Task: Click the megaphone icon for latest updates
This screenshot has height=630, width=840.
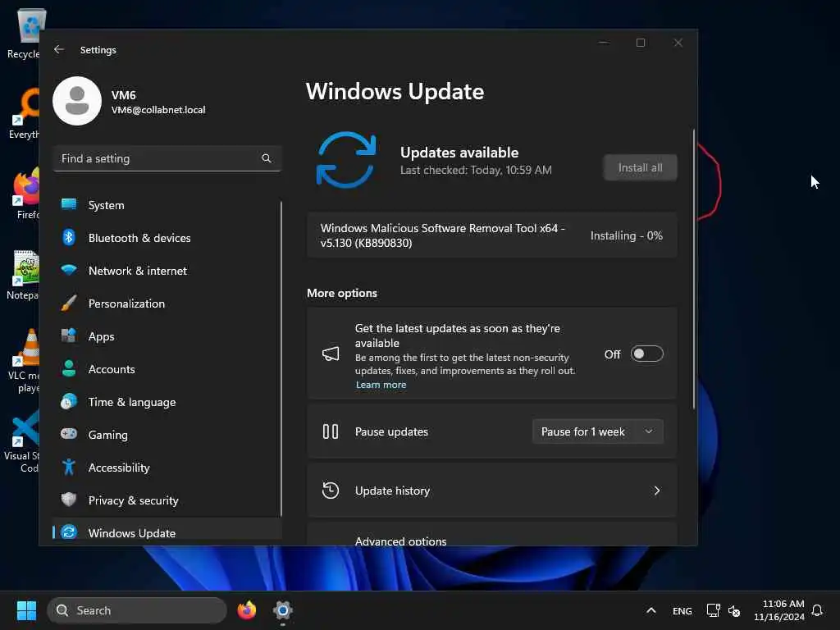Action: (331, 354)
